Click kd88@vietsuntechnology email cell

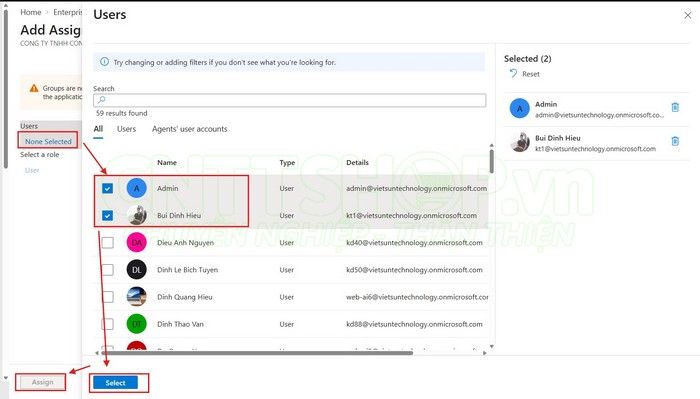[x=414, y=324]
